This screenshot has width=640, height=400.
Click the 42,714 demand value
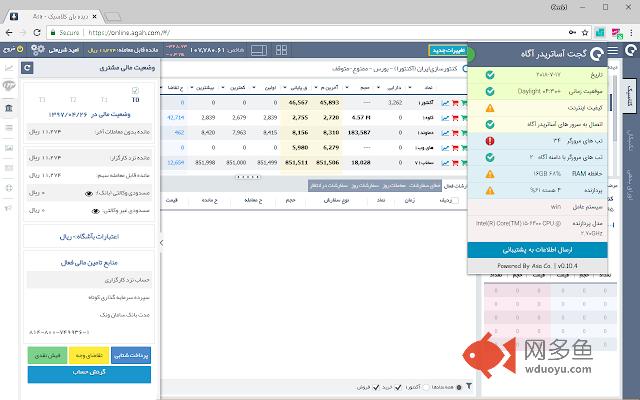(x=176, y=118)
